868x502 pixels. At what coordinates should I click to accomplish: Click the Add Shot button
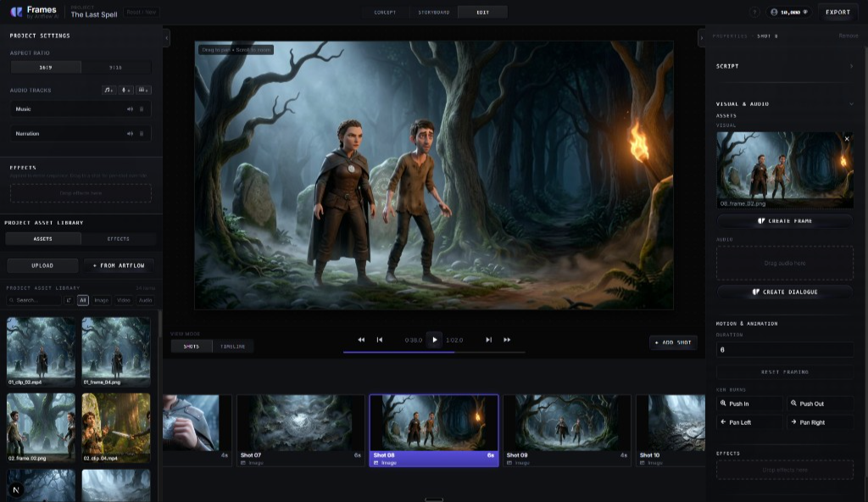coord(673,343)
